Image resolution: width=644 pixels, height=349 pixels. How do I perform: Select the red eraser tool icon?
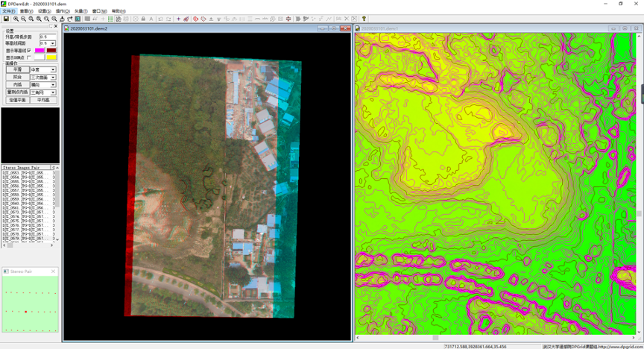point(186,19)
